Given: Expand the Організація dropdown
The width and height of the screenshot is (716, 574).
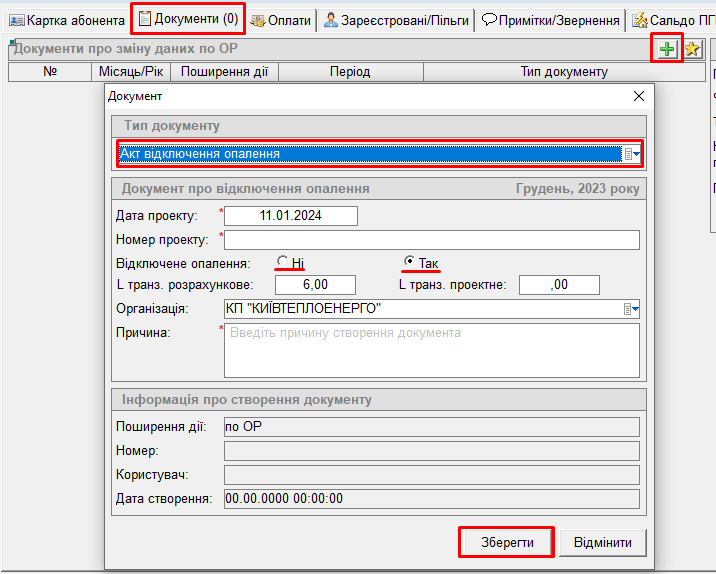Looking at the screenshot, I should point(631,309).
